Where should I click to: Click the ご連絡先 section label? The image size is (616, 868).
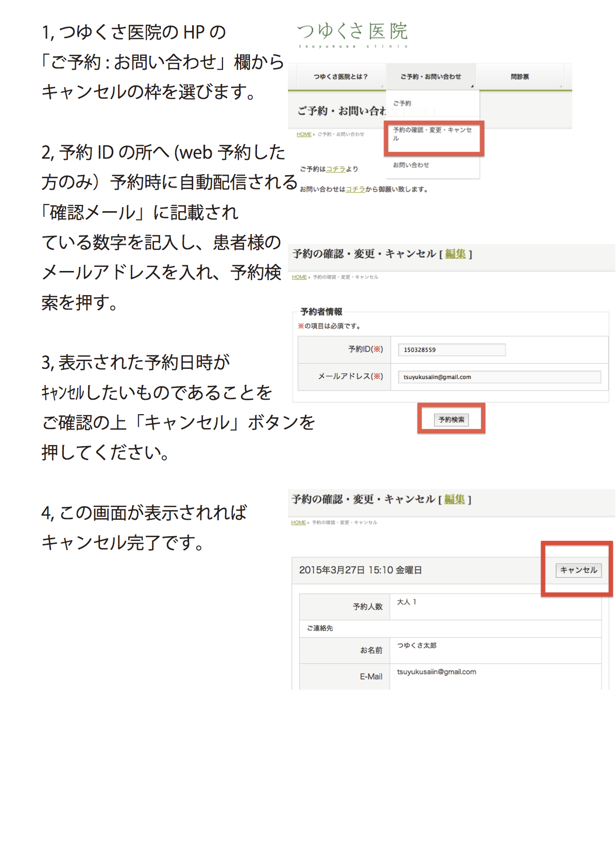[x=320, y=628]
